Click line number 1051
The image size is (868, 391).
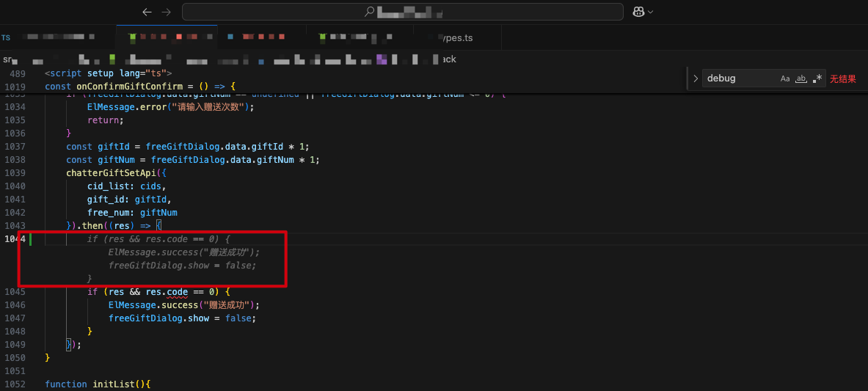[15, 371]
